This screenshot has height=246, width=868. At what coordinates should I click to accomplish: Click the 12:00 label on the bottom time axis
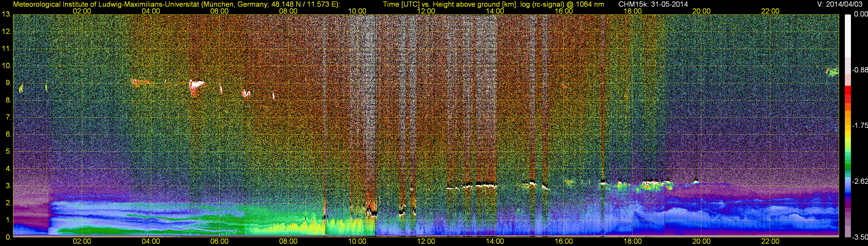(x=426, y=241)
